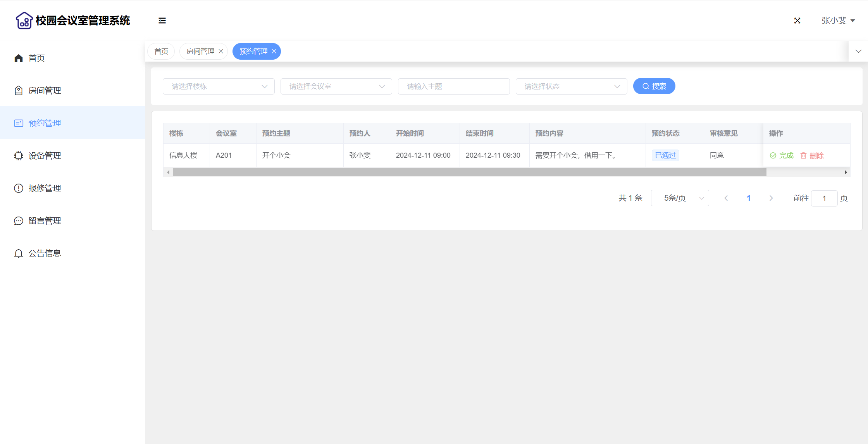
Task: Click the house logo icon
Action: tap(24, 21)
